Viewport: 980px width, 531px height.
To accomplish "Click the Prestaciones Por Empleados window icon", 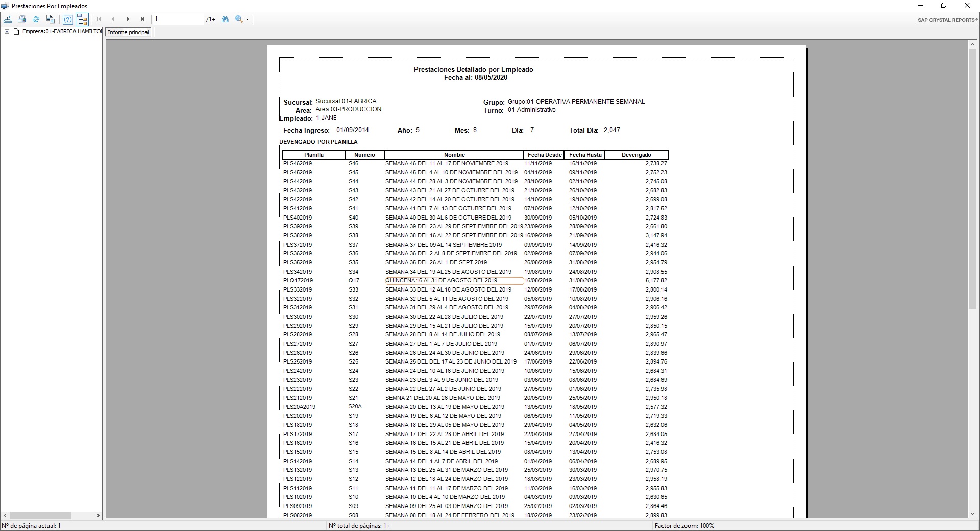I will click(5, 6).
